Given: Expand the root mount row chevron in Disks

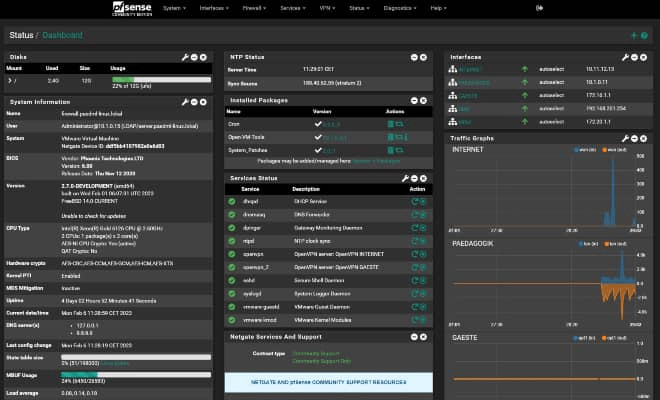Looking at the screenshot, I should (10, 80).
